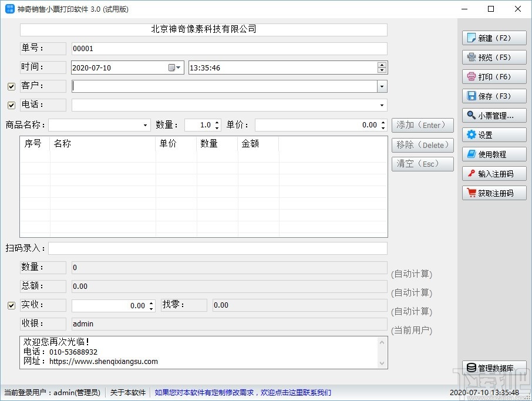Click the time field spinner arrows
The image size is (532, 401).
click(382, 68)
